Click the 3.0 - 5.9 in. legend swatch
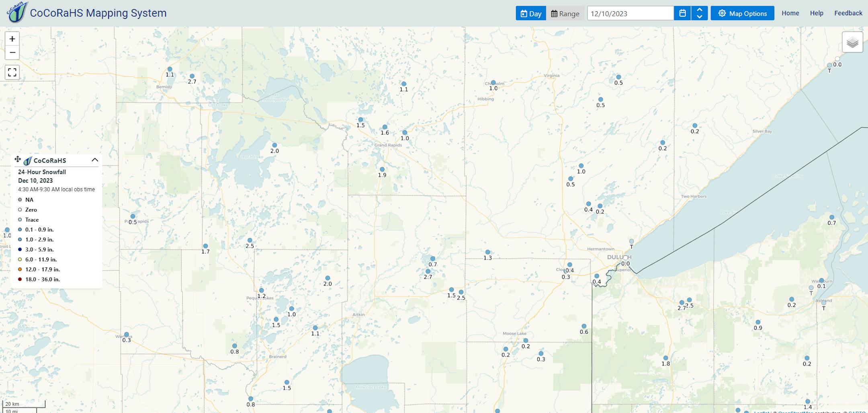 coord(20,249)
